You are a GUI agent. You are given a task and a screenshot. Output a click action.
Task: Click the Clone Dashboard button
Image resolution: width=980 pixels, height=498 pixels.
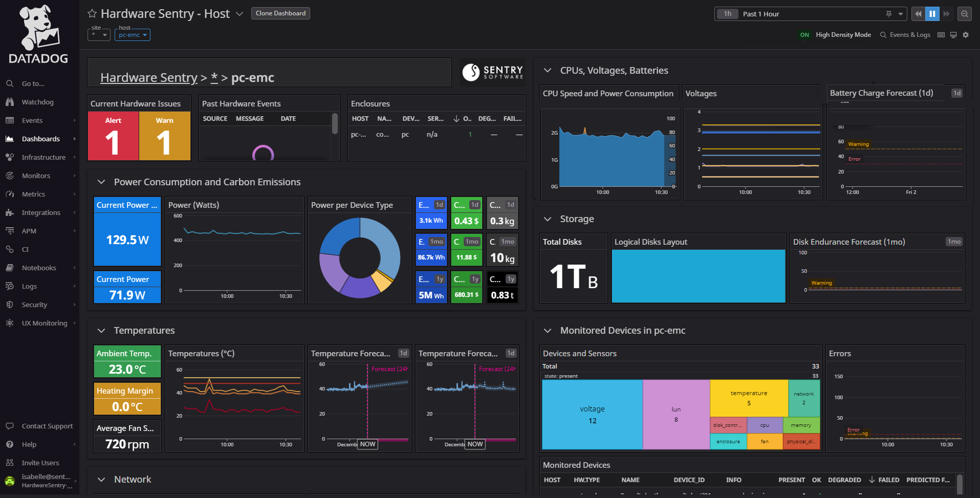(280, 13)
